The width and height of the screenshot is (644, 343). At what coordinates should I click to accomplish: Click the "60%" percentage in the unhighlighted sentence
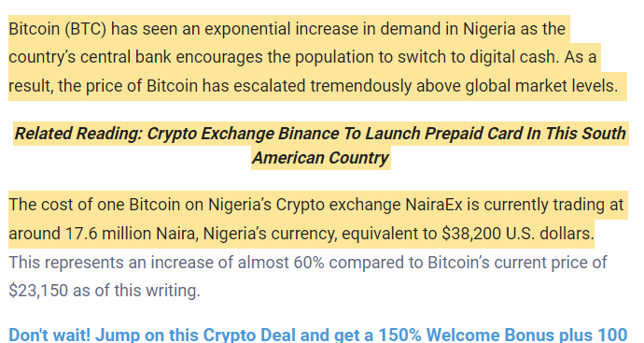tap(309, 263)
